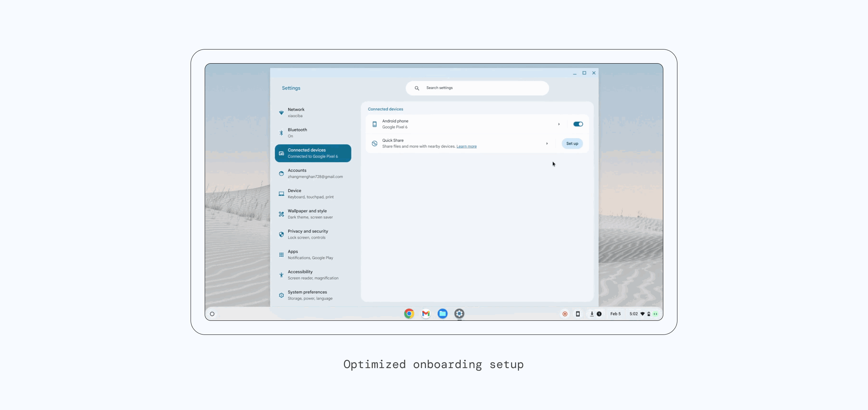Open System preferences via its gear icon
This screenshot has width=868, height=410.
(x=281, y=295)
